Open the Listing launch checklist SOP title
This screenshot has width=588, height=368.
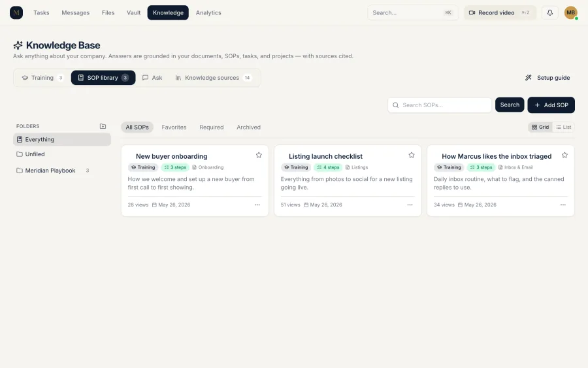325,156
